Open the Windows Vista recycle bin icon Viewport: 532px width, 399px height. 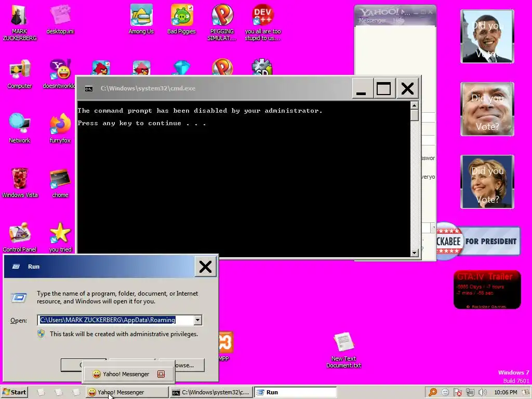pyautogui.click(x=20, y=183)
